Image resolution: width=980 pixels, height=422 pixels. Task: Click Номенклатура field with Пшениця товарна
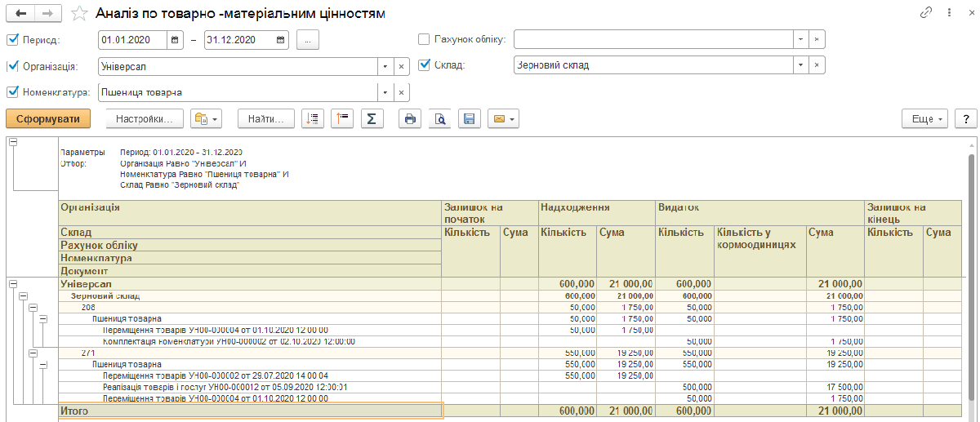[x=237, y=92]
